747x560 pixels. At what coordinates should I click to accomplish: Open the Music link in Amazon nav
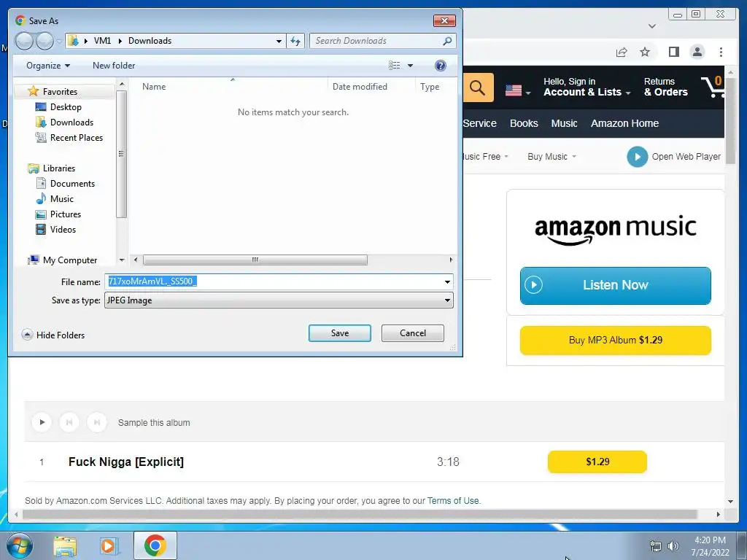pyautogui.click(x=564, y=123)
